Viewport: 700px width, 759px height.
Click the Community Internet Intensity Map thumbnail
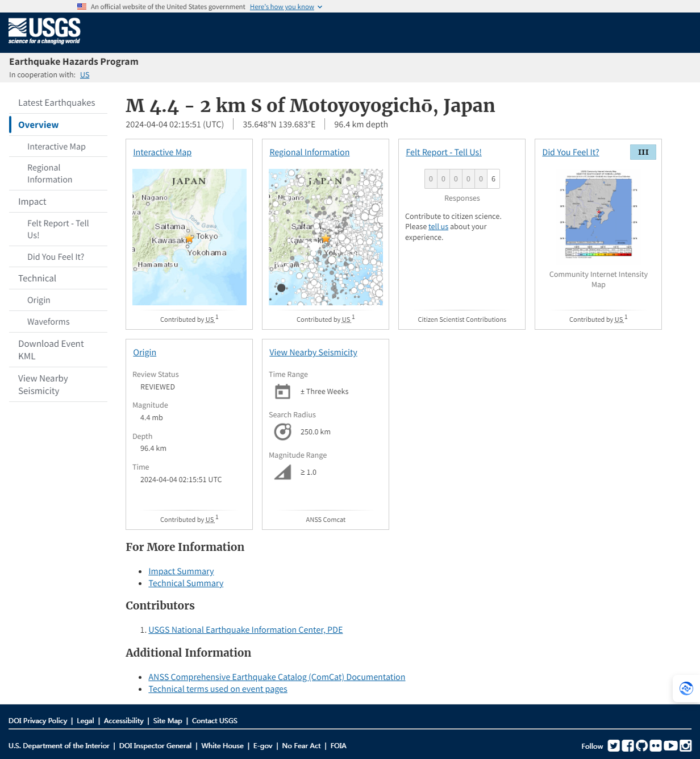(598, 215)
